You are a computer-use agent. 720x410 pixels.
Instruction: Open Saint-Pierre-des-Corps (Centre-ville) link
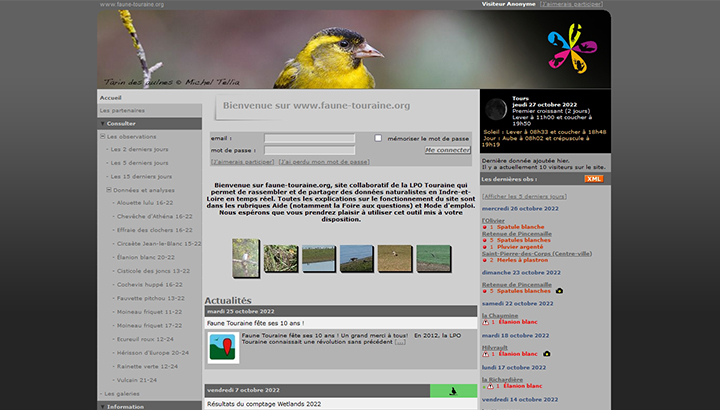(537, 254)
